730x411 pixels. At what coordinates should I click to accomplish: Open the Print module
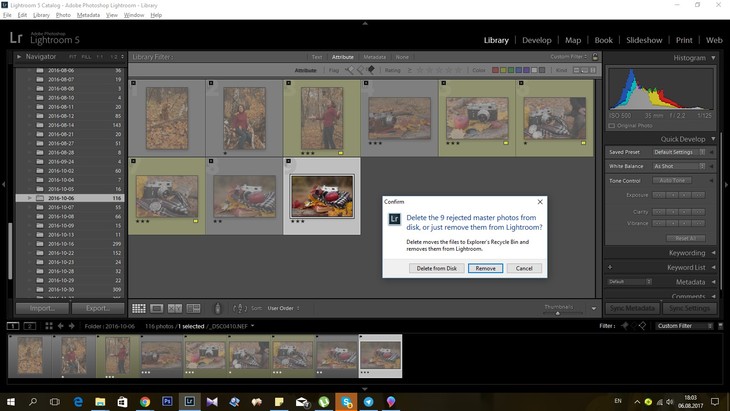[x=684, y=40]
